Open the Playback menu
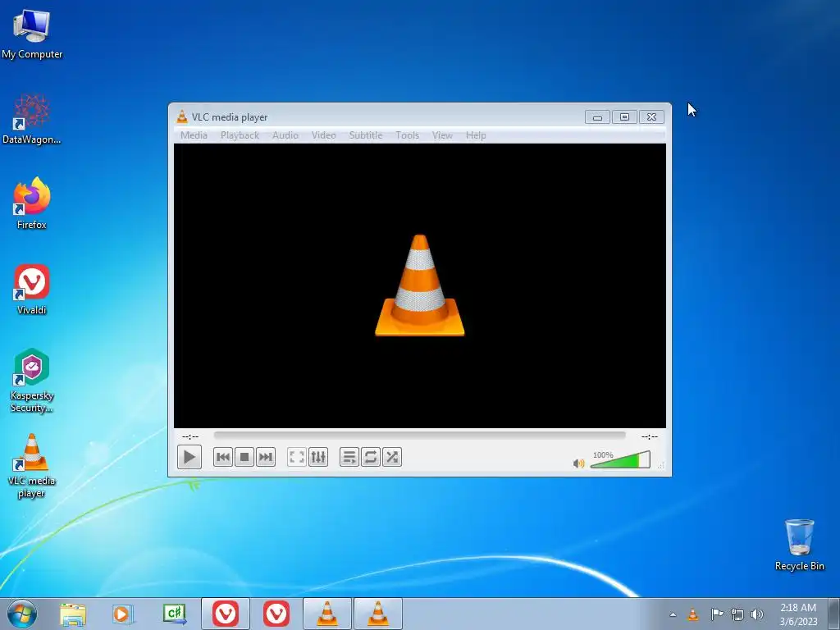 point(240,135)
